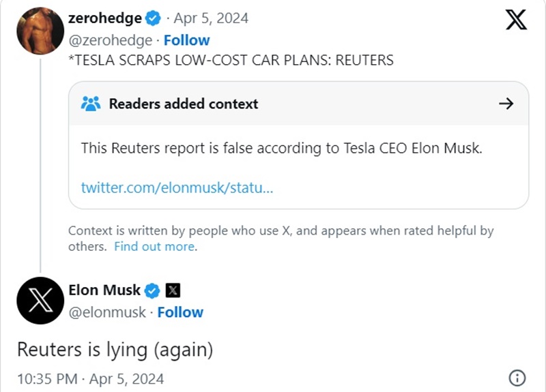Viewport: 546px width, 392px height.
Task: Click the people icon in Readers added context
Action: [x=91, y=104]
